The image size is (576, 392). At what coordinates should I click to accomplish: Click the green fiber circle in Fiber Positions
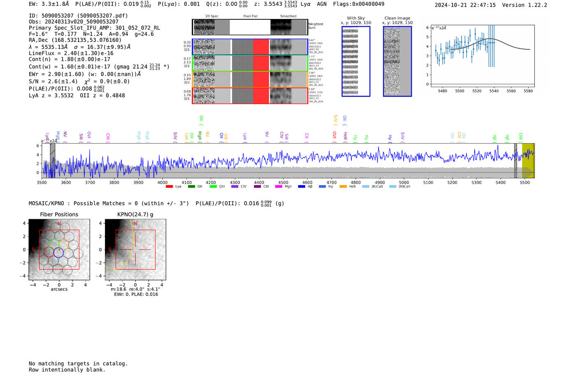pos(54,244)
